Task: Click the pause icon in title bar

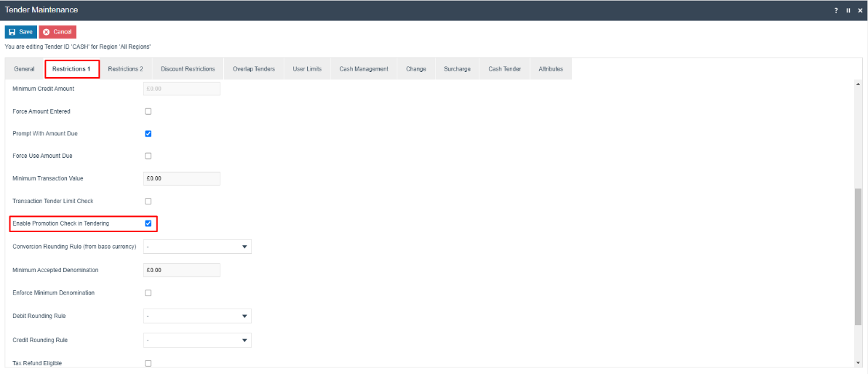Action: point(848,10)
